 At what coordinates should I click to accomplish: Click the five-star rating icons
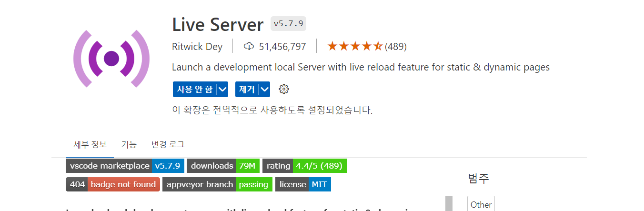point(355,47)
